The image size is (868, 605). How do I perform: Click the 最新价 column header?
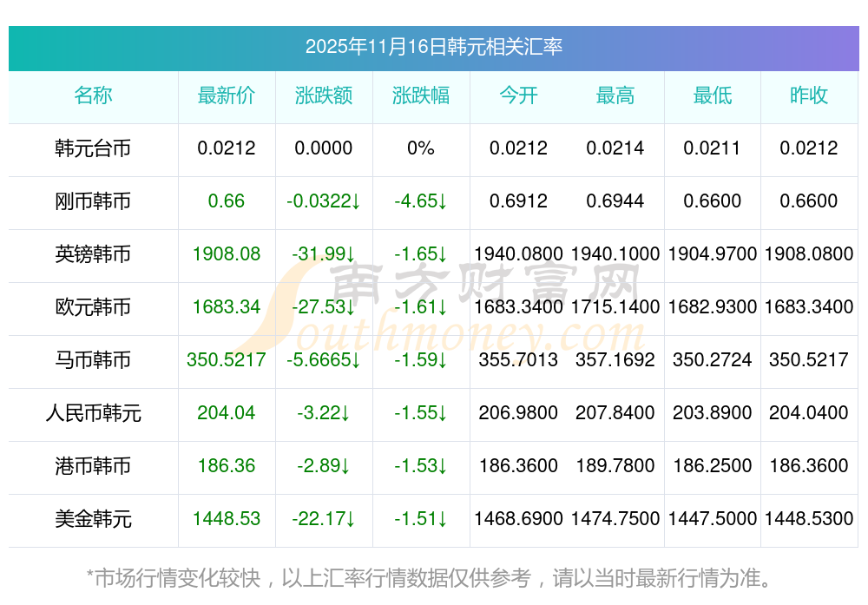point(227,95)
